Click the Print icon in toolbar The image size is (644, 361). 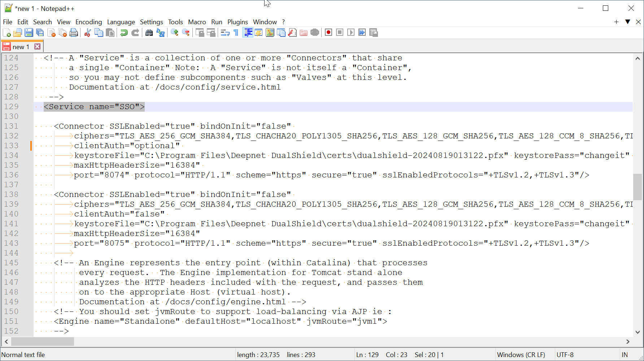click(x=74, y=33)
